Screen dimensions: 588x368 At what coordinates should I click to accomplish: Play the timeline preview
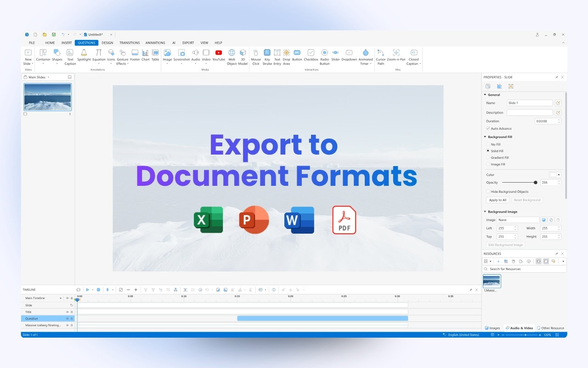pyautogui.click(x=88, y=289)
